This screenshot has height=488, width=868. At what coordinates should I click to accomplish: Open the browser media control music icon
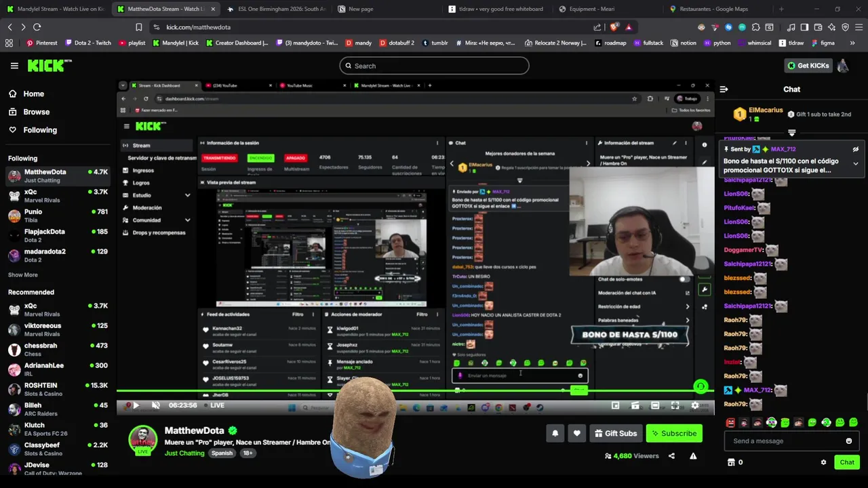(791, 27)
